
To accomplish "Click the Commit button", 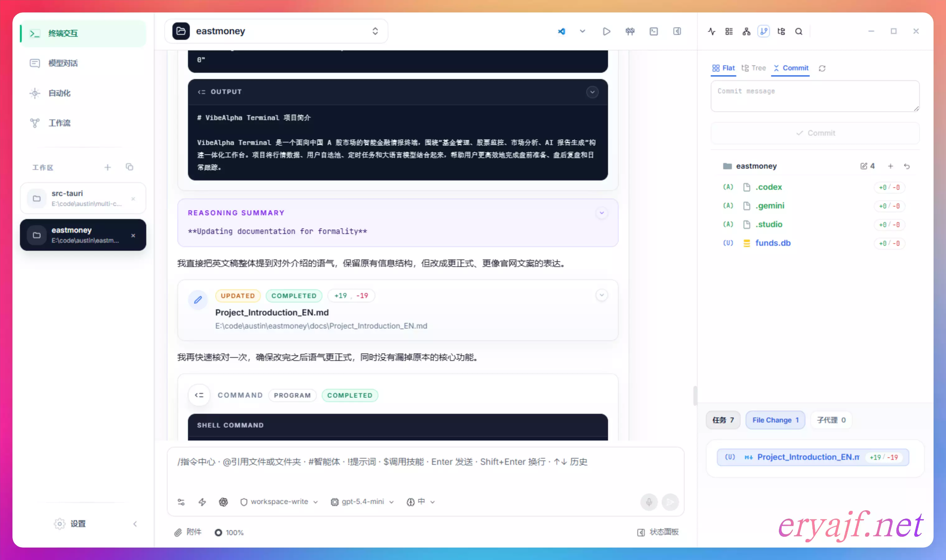I will (815, 133).
